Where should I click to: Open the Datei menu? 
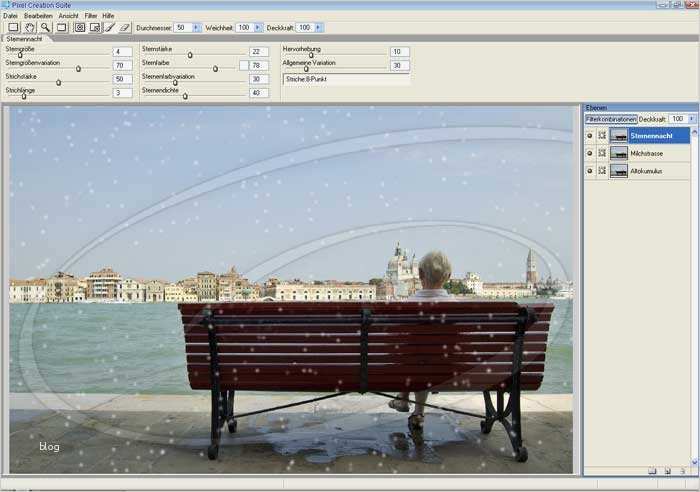click(10, 16)
